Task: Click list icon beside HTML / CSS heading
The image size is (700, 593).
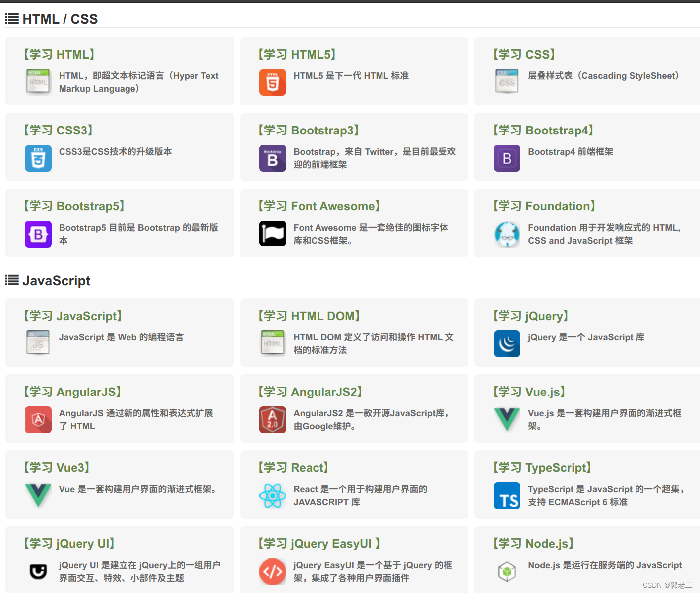Action: (x=12, y=19)
